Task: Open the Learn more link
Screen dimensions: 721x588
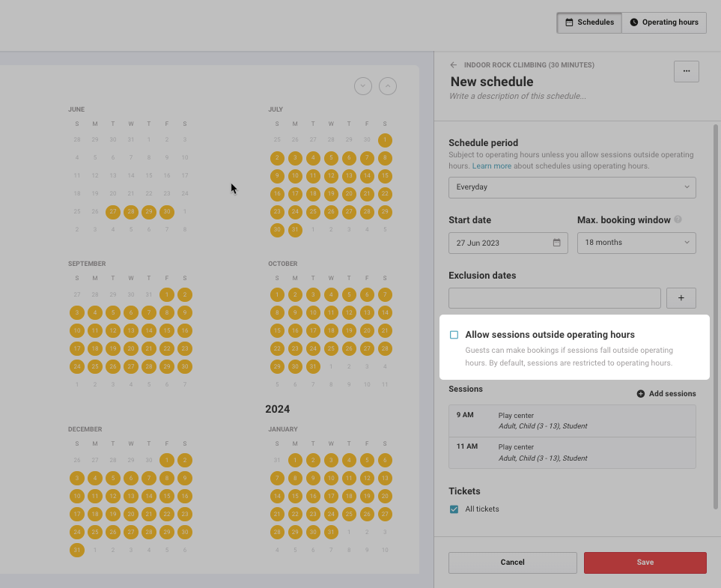Action: tap(492, 166)
